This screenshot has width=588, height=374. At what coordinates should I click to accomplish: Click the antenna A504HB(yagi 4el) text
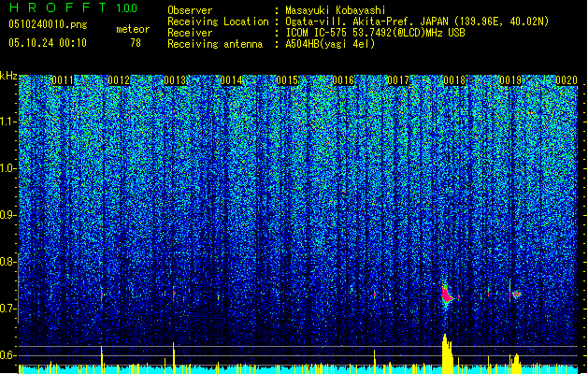[x=330, y=44]
